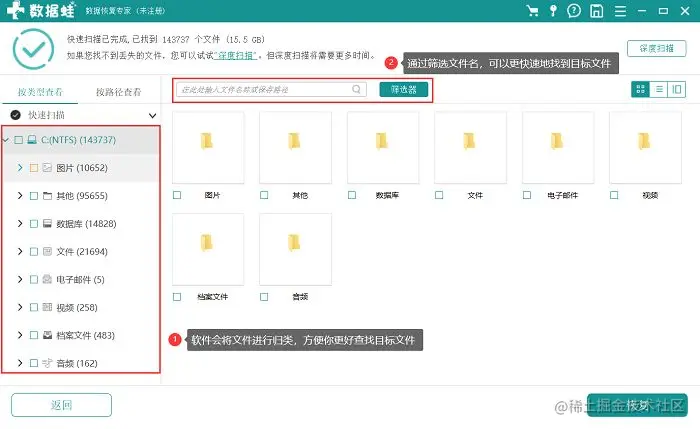Open the hamburger menu icon

(x=620, y=11)
